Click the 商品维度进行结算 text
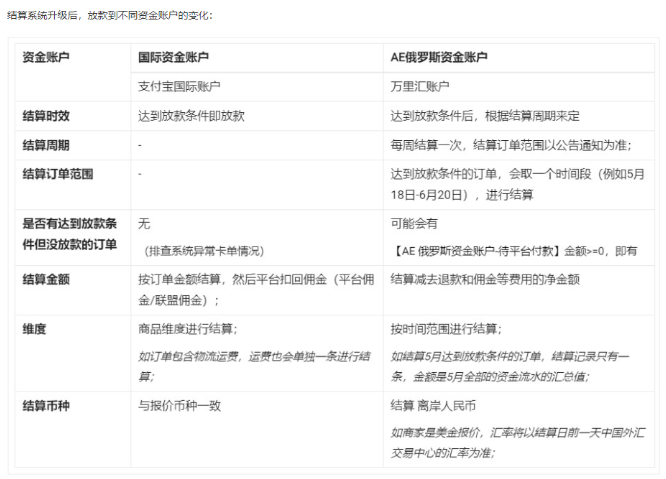666x479 pixels. click(188, 329)
